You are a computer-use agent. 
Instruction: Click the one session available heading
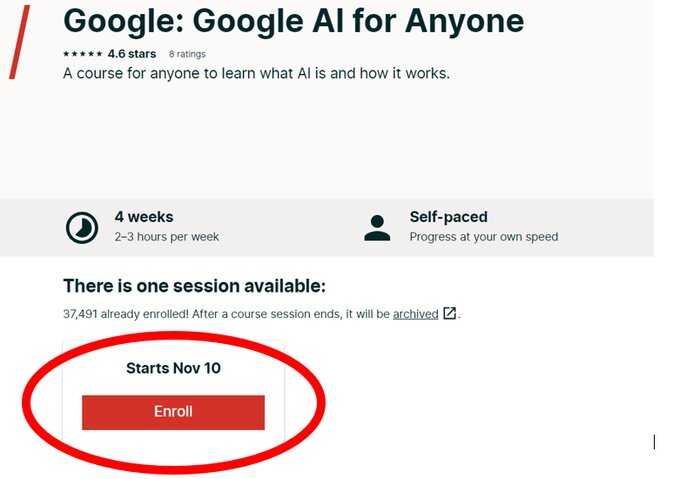pyautogui.click(x=195, y=286)
